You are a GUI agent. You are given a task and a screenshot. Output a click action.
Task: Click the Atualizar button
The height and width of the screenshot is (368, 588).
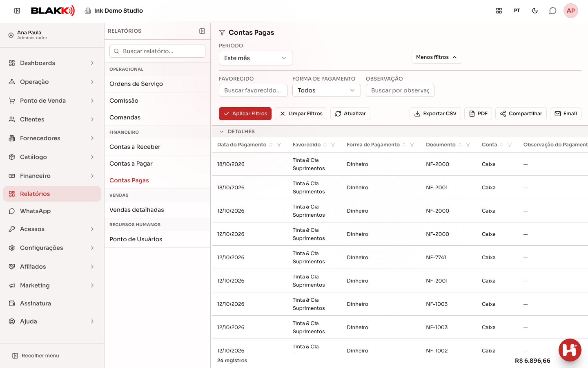[x=350, y=114]
